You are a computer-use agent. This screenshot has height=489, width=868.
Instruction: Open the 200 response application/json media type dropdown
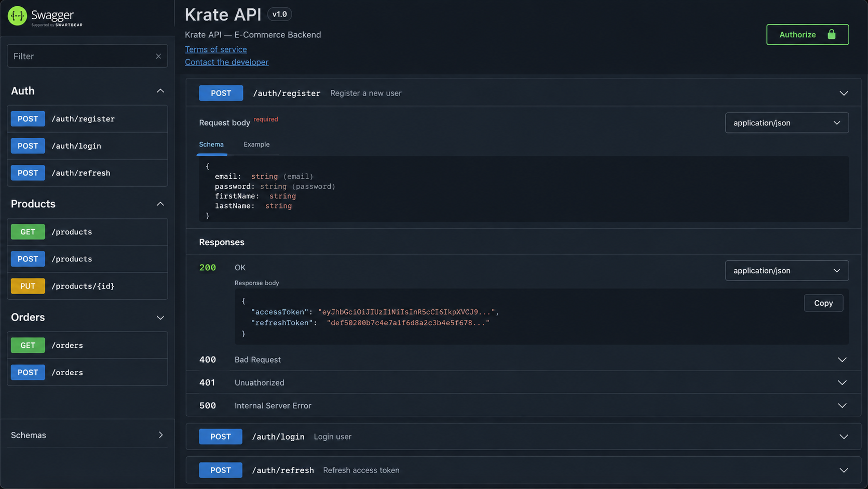point(786,270)
